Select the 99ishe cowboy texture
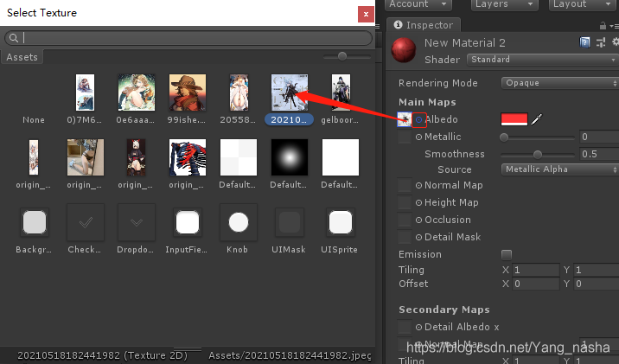Screen dimensions: 619x364 188,93
